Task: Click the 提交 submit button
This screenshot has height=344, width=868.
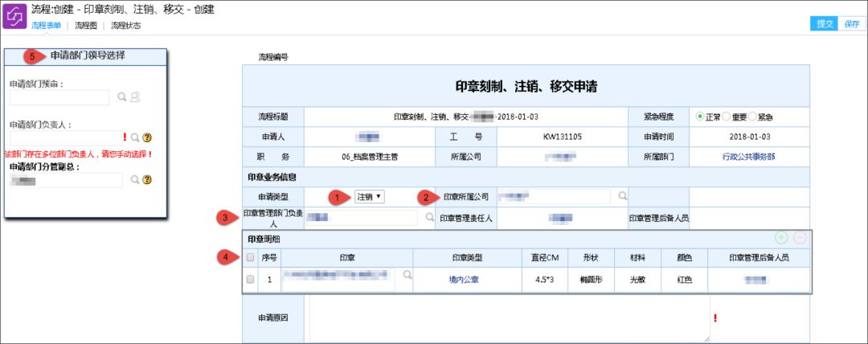Action: (825, 23)
